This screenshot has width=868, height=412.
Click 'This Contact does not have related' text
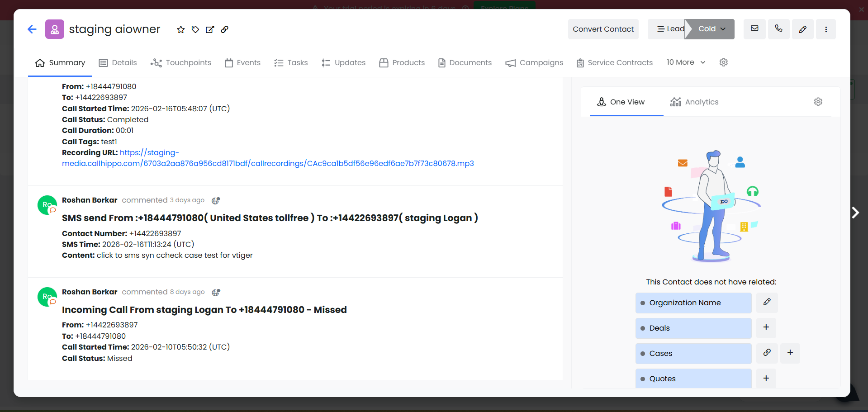coord(711,282)
